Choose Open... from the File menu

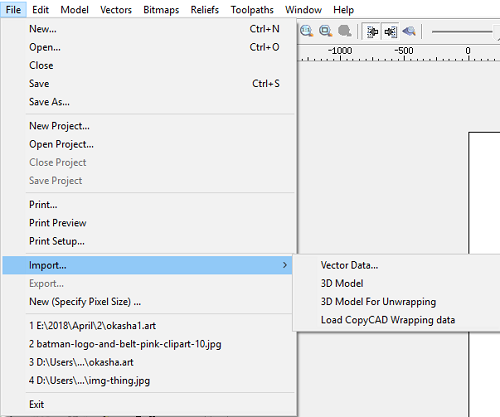coord(148,47)
